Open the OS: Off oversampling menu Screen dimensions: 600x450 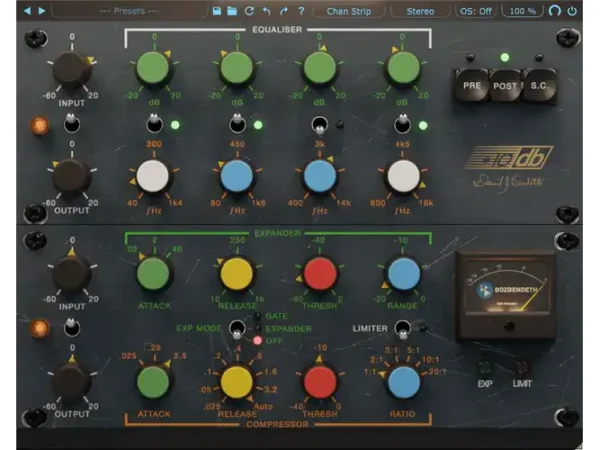point(476,11)
